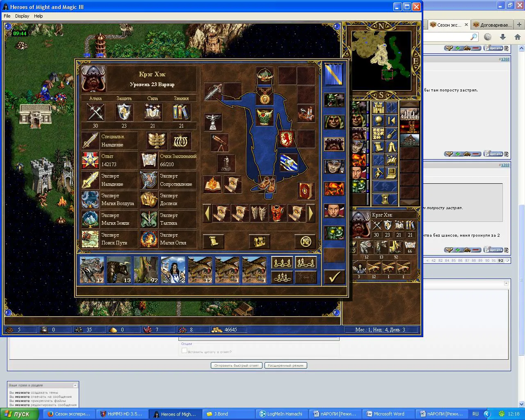Viewport: 525px width, 420px height.
Task: Click the red tome artifact slot
Action: tap(306, 190)
